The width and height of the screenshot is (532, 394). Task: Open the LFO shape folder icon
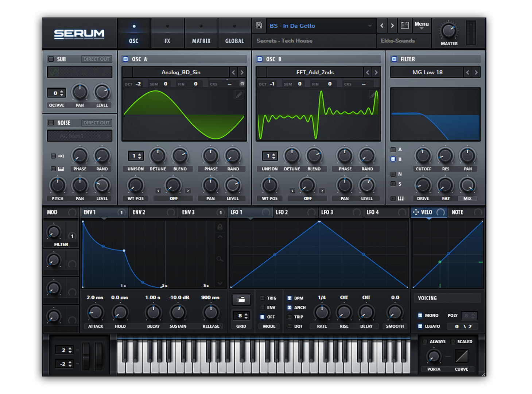[241, 300]
